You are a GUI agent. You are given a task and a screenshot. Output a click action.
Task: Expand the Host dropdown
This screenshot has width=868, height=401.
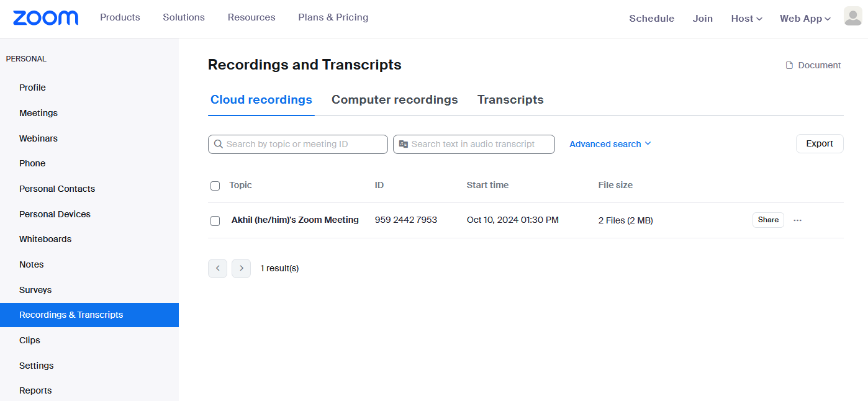coord(746,19)
